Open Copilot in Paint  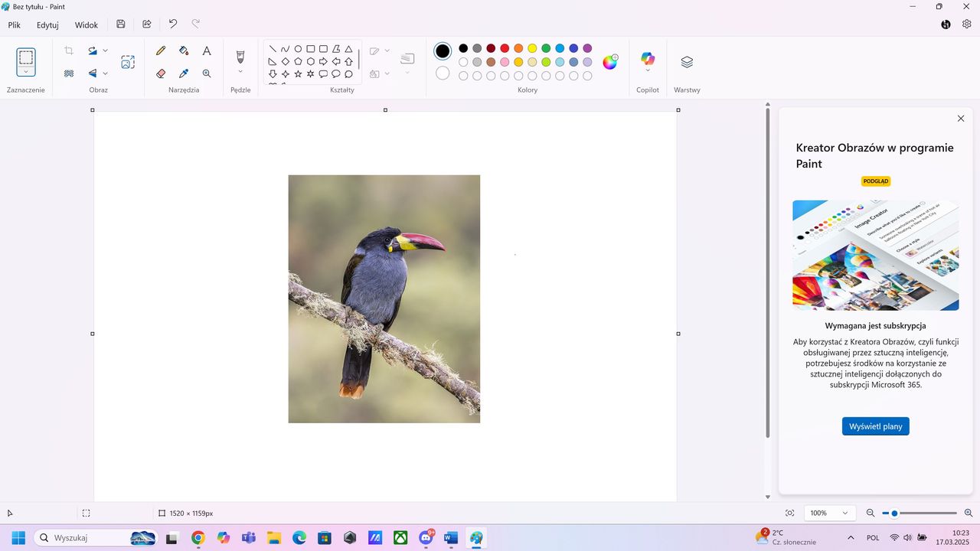(x=647, y=58)
